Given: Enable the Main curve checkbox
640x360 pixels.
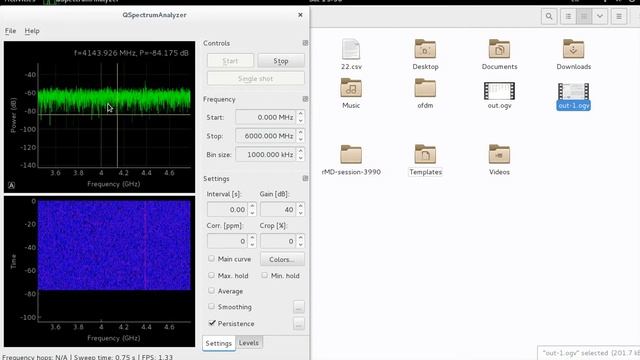Looking at the screenshot, I should [211, 258].
